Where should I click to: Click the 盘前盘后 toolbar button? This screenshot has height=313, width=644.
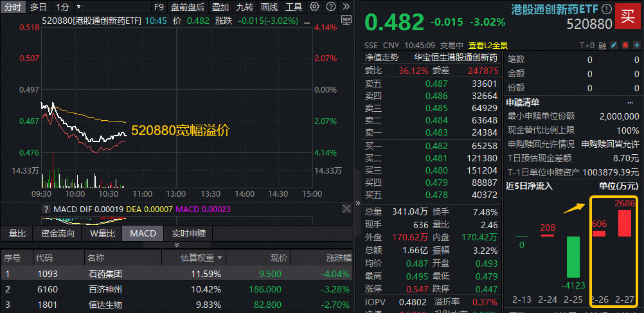187,7
